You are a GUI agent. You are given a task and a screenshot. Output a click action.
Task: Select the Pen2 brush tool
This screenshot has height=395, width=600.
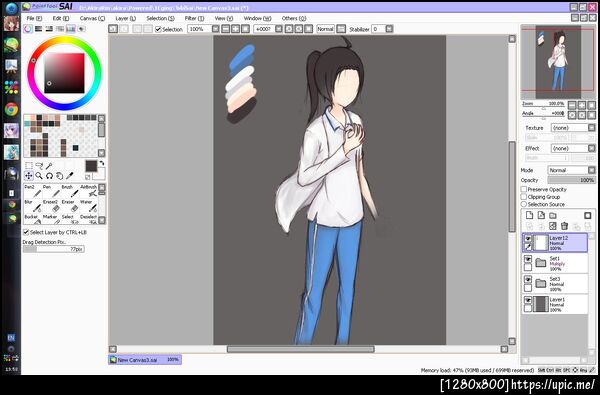coord(32,191)
